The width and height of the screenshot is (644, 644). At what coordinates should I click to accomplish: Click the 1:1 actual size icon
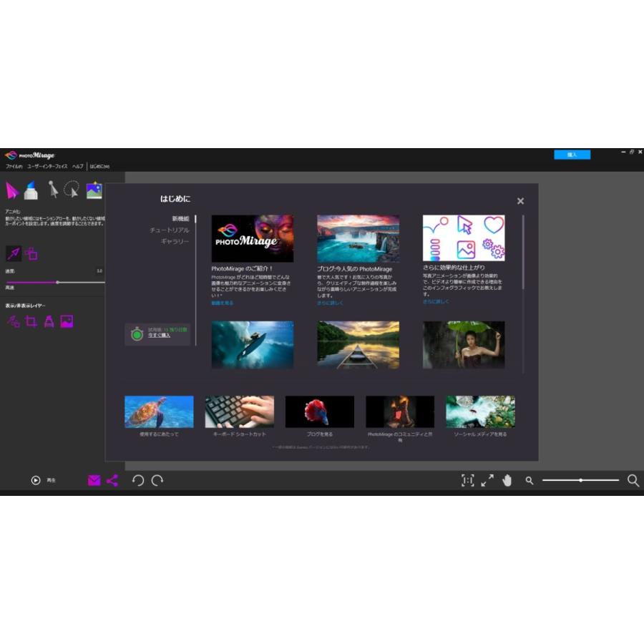(x=467, y=481)
